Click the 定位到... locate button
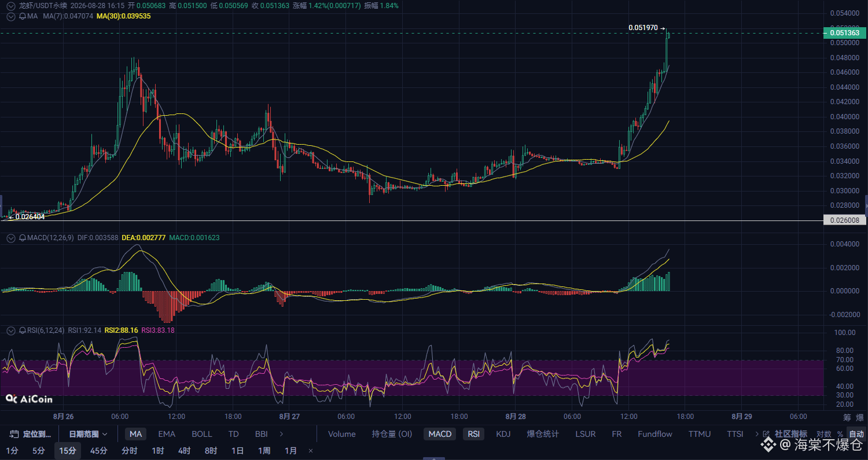The width and height of the screenshot is (868, 460). tap(30, 434)
